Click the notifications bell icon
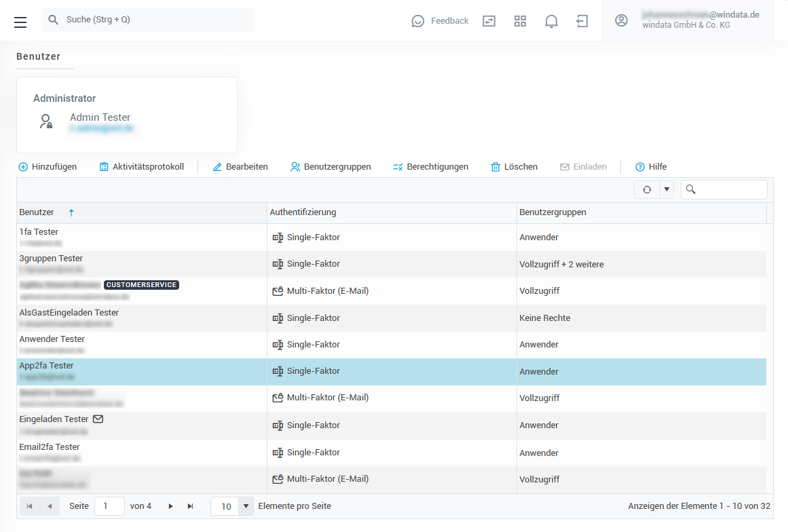 tap(551, 21)
